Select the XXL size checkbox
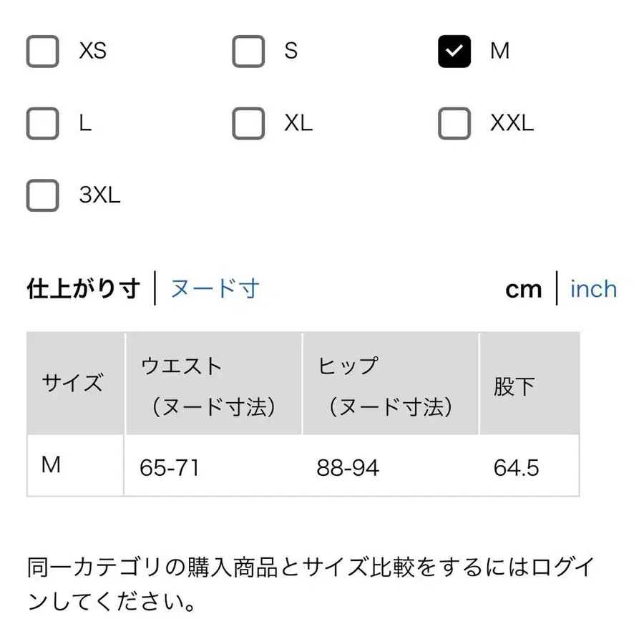Viewport: 644px width, 644px height. click(x=453, y=123)
